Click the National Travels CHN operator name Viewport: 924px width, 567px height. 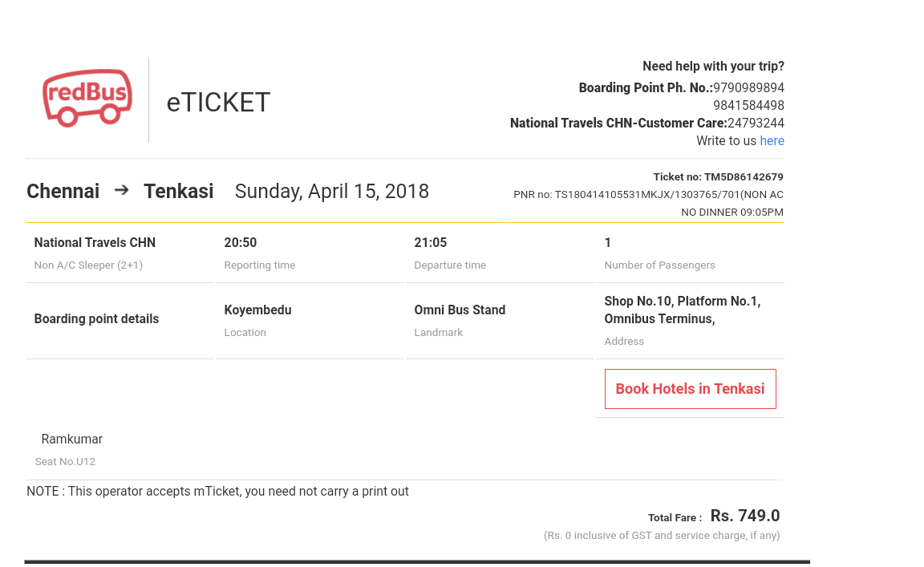pos(95,243)
